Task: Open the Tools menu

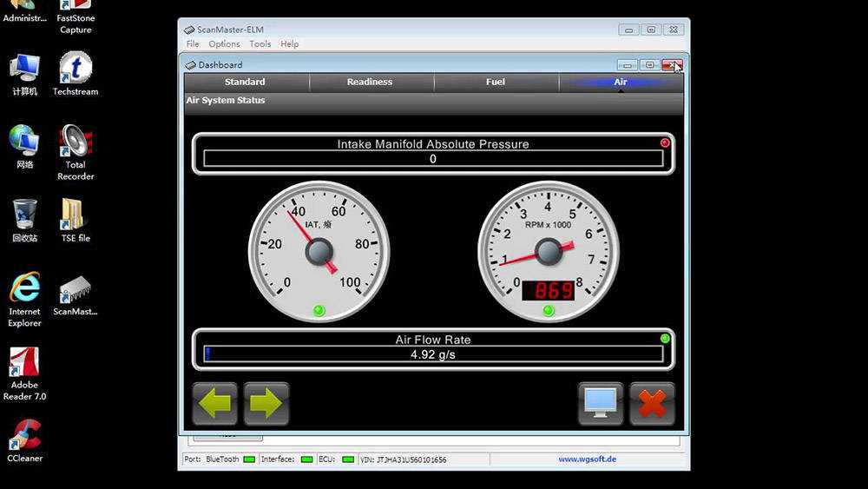Action: [260, 44]
